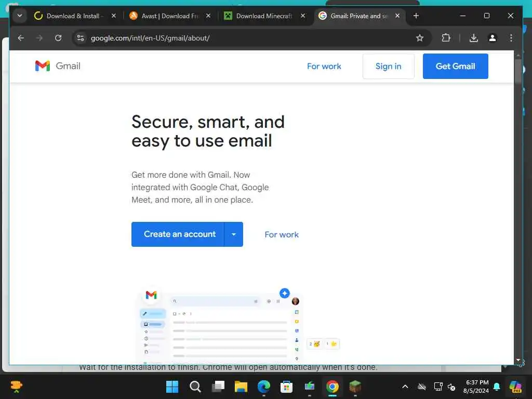Open Chrome three-dot menu

pos(511,38)
